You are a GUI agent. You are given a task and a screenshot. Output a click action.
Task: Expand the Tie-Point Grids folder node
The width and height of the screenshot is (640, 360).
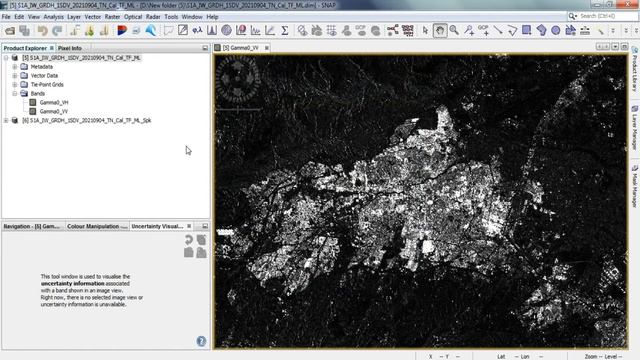point(15,84)
